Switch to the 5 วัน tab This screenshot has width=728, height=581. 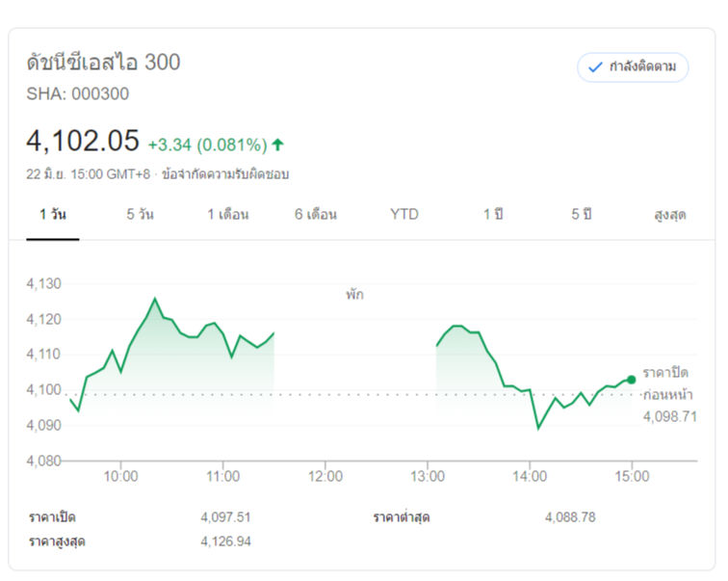pos(140,214)
